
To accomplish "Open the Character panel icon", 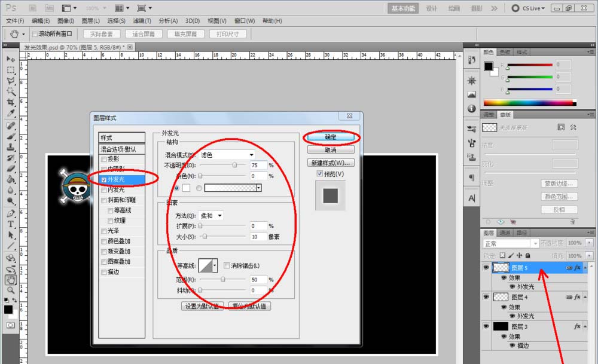I will click(472, 198).
